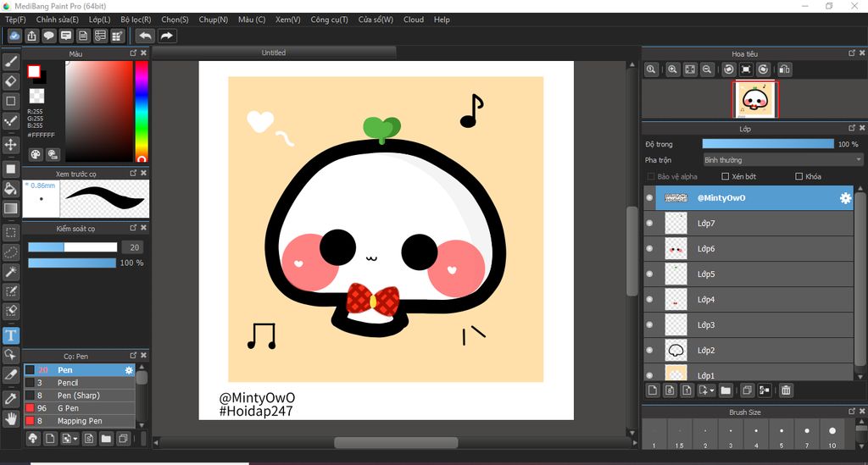Undock the Cọ: Pen brush panel

tap(133, 356)
